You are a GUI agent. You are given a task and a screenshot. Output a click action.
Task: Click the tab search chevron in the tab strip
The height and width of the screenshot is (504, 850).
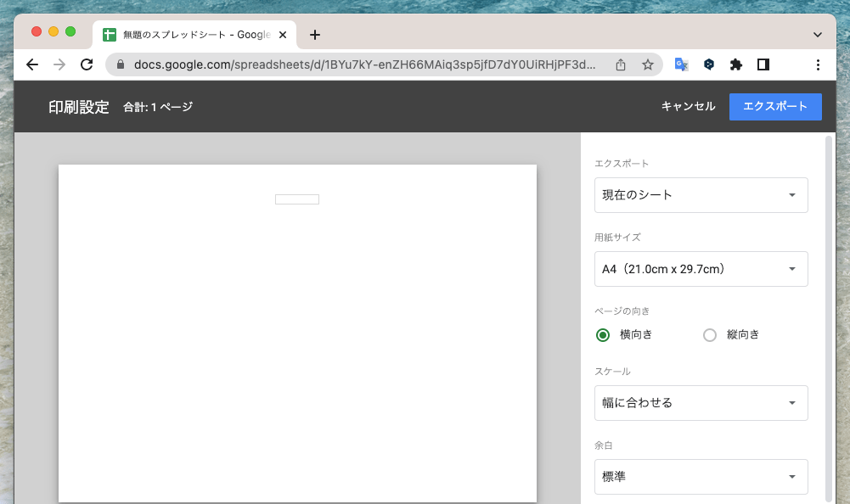(818, 35)
